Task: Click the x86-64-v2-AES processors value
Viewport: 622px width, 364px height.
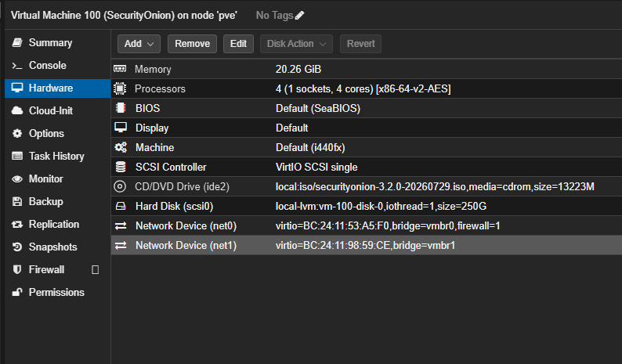Action: pyautogui.click(x=363, y=88)
